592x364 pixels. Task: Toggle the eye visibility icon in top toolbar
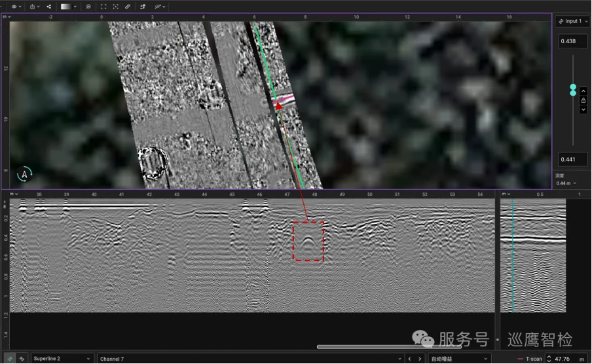[x=13, y=7]
